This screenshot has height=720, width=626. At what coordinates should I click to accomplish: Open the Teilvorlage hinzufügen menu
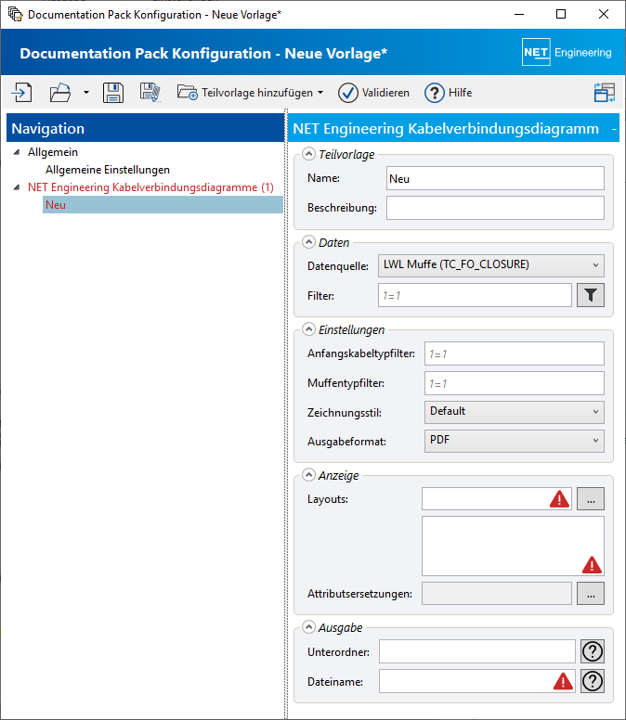250,93
